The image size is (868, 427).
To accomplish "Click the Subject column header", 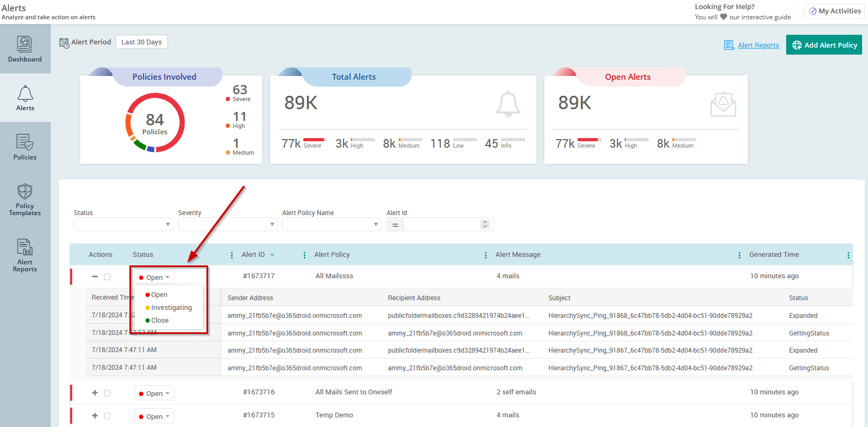I will click(x=559, y=298).
